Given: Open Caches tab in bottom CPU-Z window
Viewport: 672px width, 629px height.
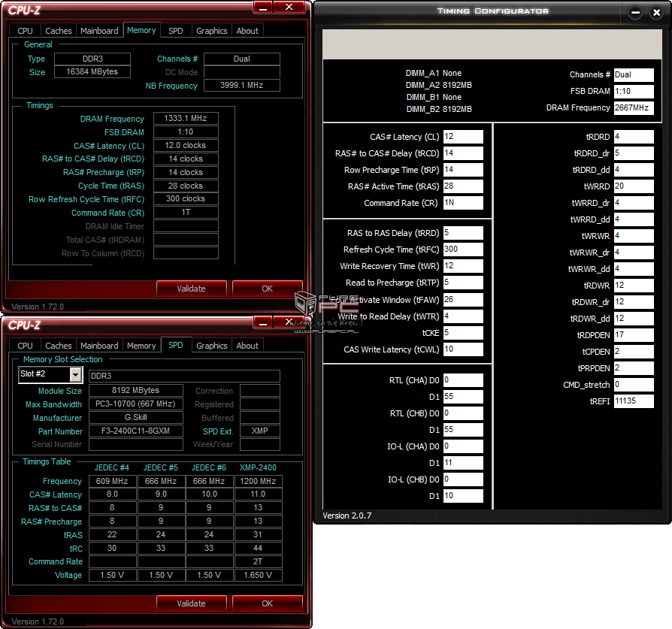Looking at the screenshot, I should click(59, 346).
